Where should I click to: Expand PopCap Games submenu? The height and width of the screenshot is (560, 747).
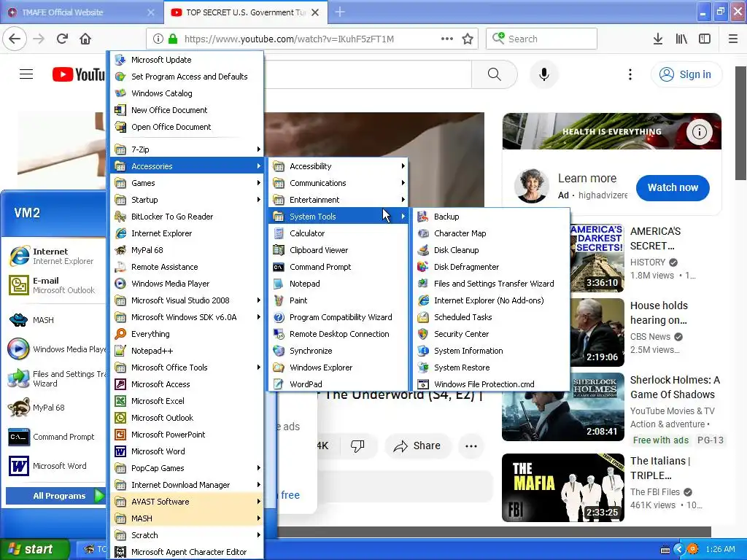coord(187,468)
